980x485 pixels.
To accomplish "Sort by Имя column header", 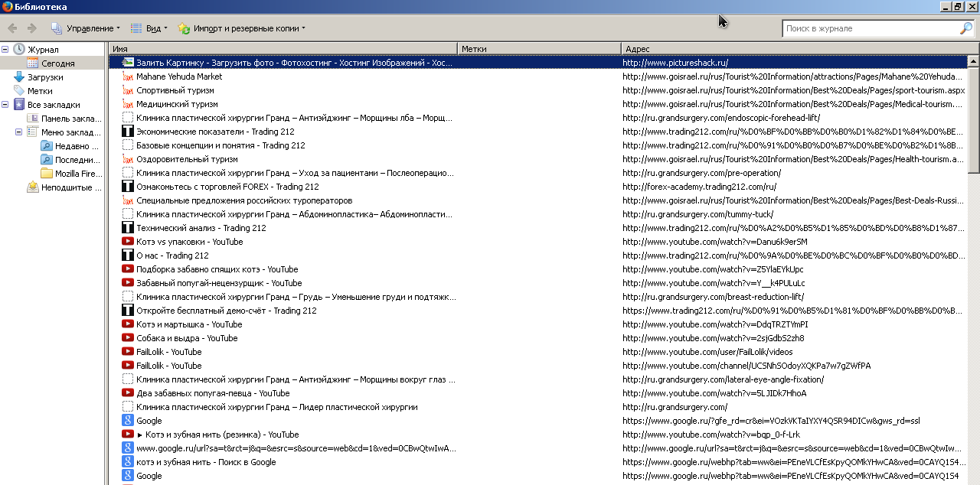I will click(x=283, y=48).
